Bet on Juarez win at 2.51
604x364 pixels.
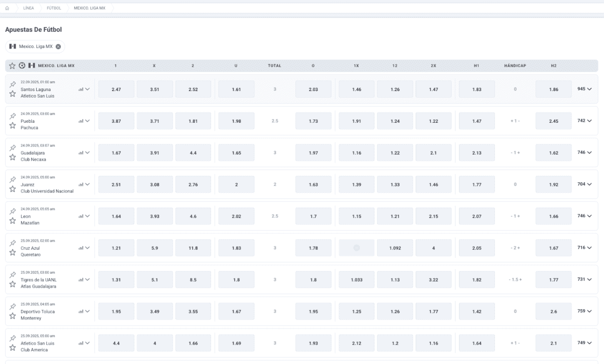116,184
